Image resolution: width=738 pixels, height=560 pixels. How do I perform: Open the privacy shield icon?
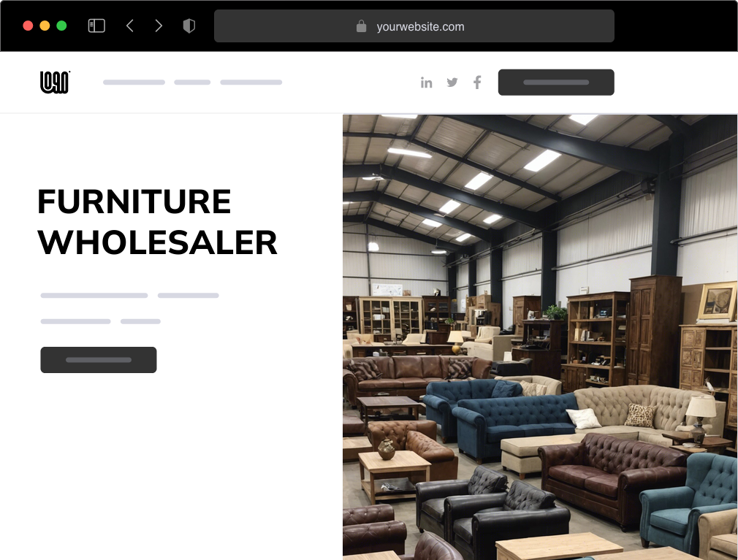click(x=189, y=26)
